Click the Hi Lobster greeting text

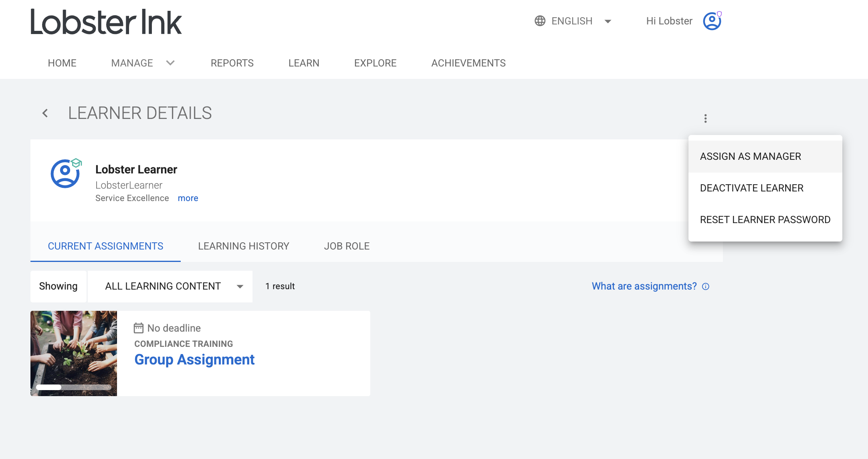[x=669, y=21]
